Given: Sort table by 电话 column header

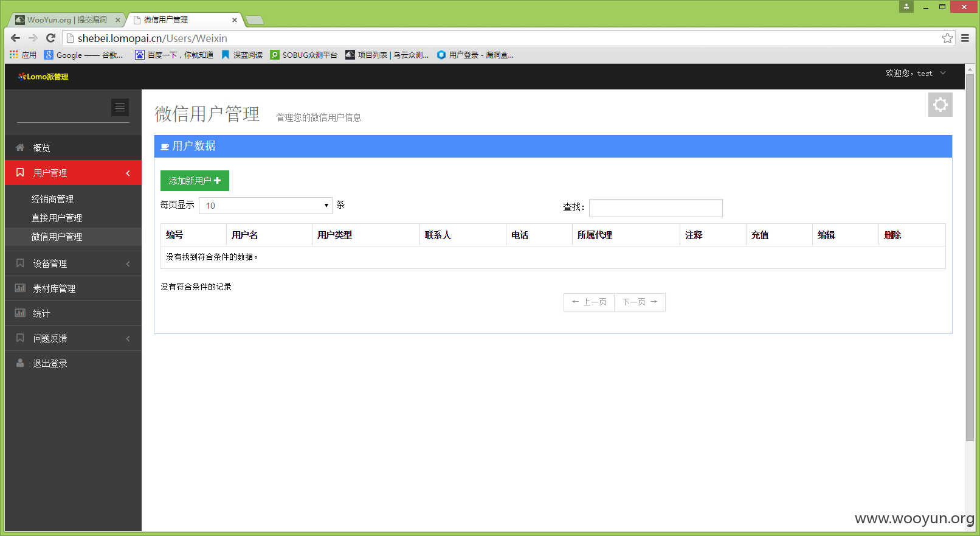Looking at the screenshot, I should tap(539, 235).
